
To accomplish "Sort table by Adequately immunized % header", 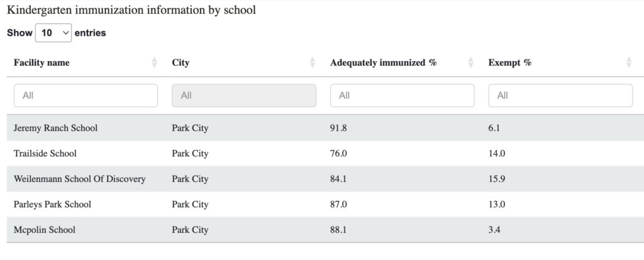I will point(383,62).
